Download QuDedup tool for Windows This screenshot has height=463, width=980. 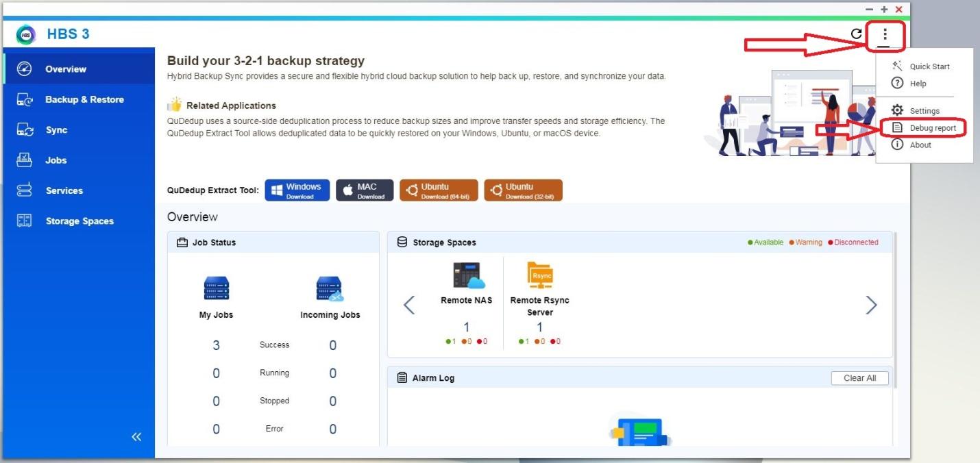click(x=297, y=190)
